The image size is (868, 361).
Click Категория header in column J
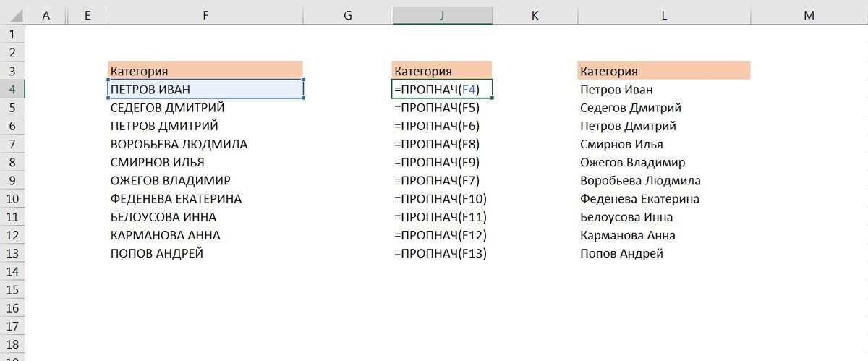point(442,71)
